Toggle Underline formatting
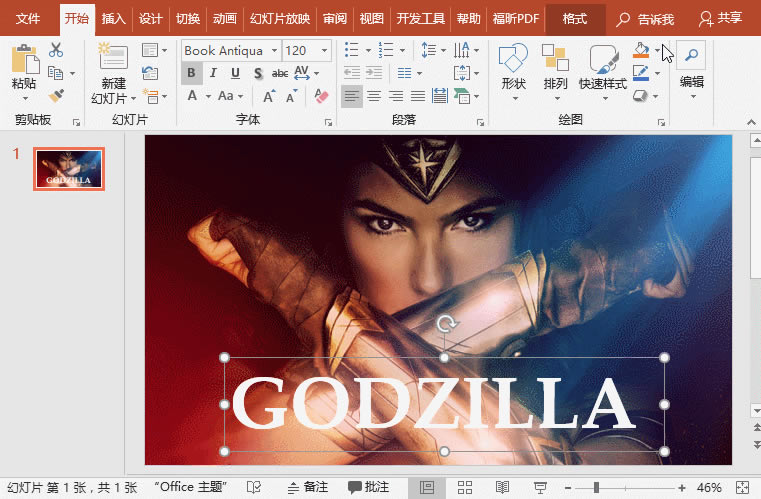 tap(235, 73)
